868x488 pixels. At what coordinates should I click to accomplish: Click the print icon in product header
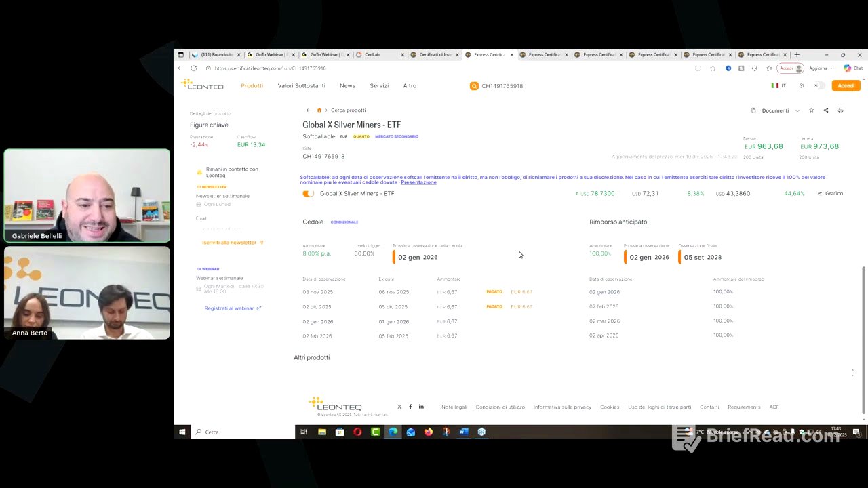[x=840, y=110]
